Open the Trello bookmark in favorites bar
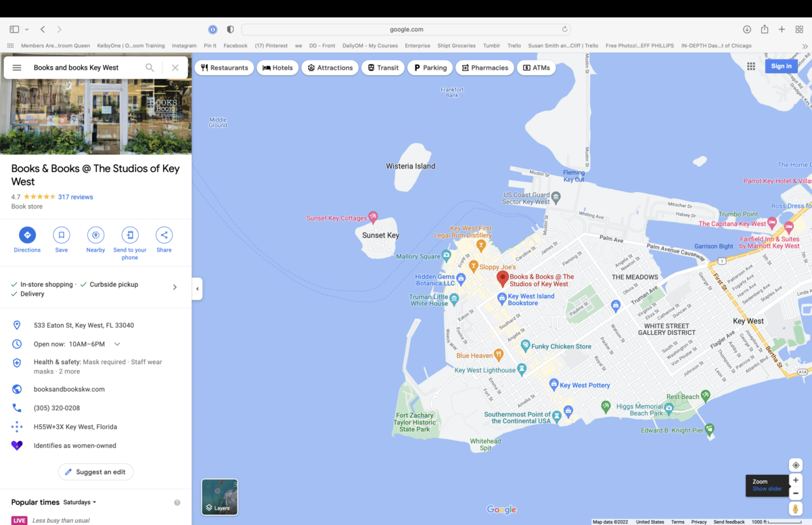The height and width of the screenshot is (525, 812). coord(514,46)
